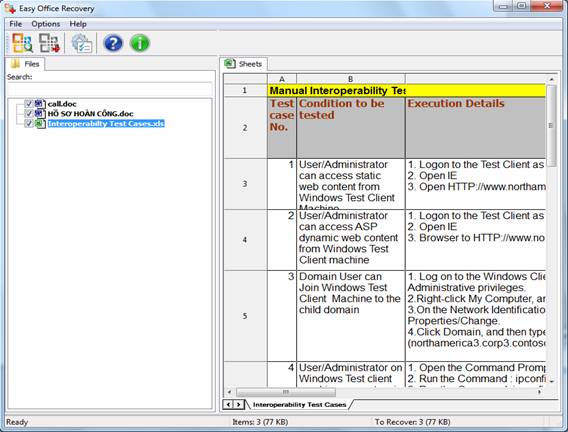
Task: Click row 5 header
Action: [x=245, y=316]
